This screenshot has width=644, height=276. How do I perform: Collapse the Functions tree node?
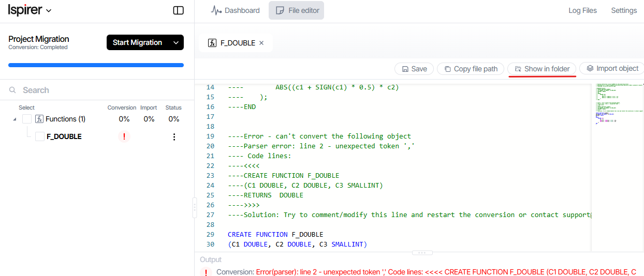coord(14,119)
